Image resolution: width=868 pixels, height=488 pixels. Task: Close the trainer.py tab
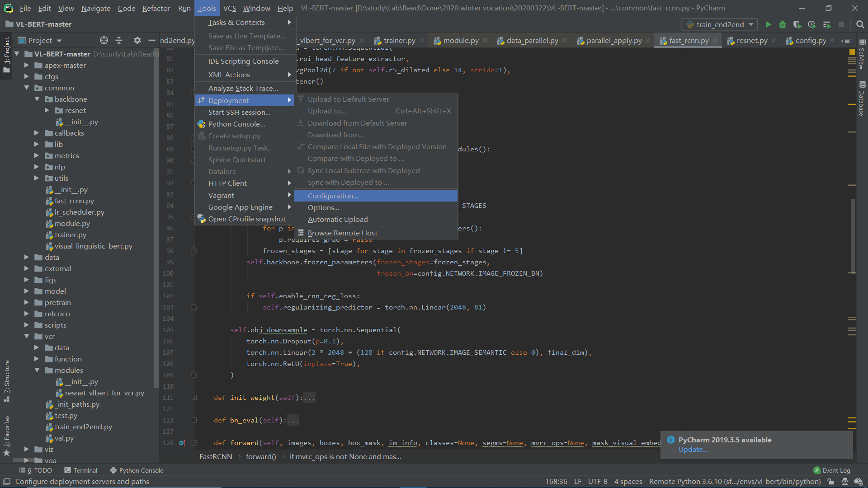pyautogui.click(x=421, y=40)
